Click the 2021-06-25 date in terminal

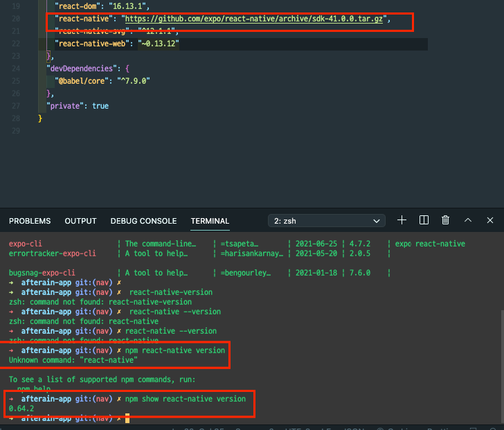click(316, 244)
